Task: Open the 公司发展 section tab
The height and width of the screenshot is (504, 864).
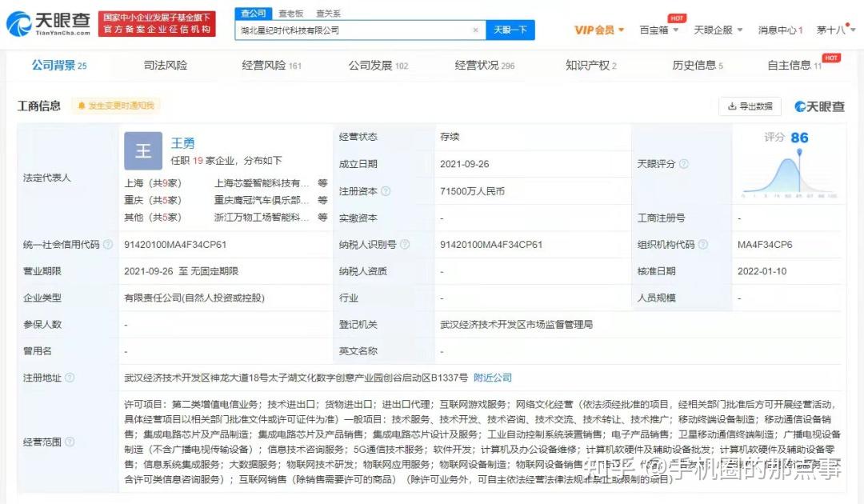Action: [378, 66]
